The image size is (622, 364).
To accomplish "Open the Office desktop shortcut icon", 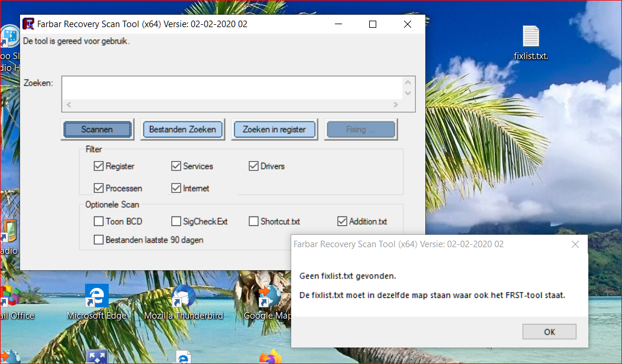I will 9,296.
